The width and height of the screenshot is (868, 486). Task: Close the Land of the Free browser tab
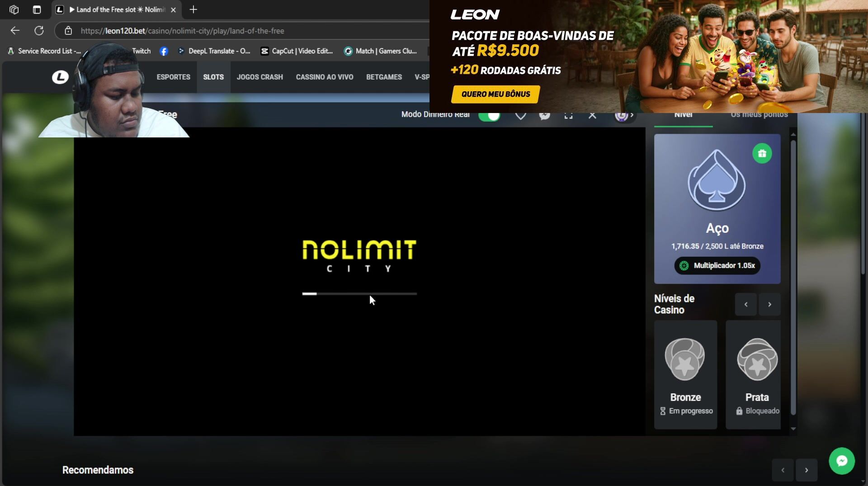click(x=173, y=9)
